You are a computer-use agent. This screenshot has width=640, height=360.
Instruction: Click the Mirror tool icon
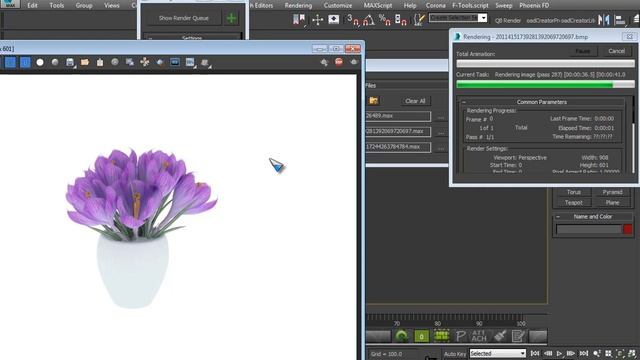(604, 20)
